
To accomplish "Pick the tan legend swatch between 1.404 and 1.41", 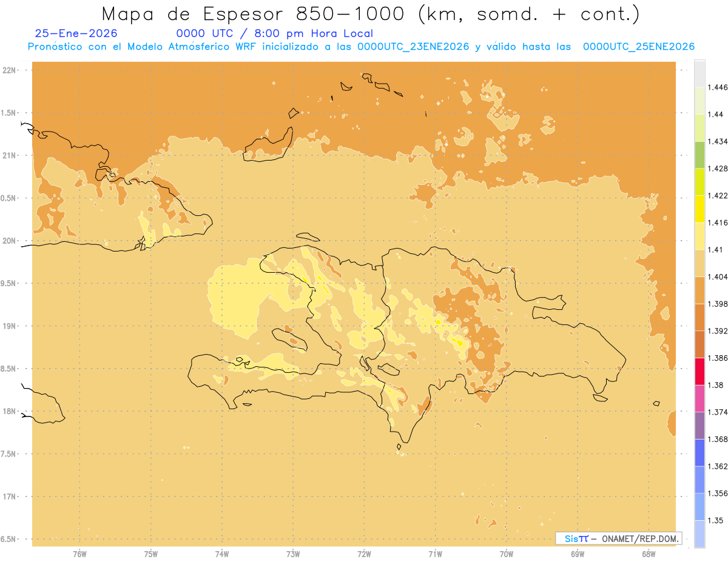I will pyautogui.click(x=699, y=263).
